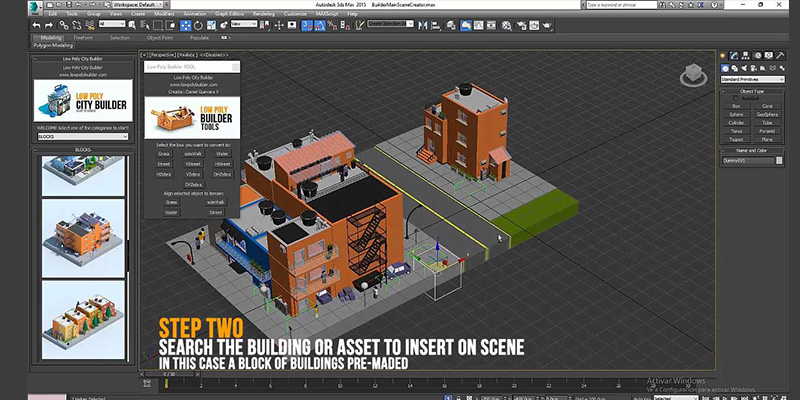Select the Shapes category icon in Create panel
The image size is (800, 400).
[x=734, y=68]
